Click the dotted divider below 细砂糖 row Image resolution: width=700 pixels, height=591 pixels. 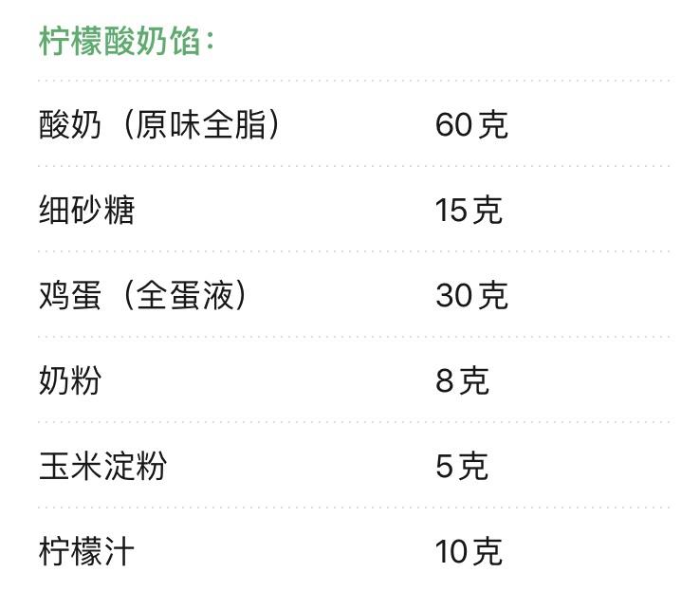[x=353, y=251]
